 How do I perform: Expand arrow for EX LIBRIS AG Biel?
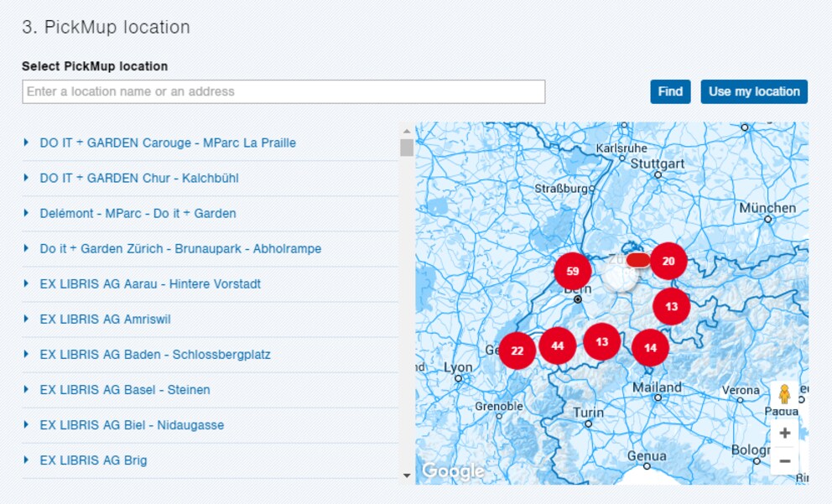pos(26,424)
